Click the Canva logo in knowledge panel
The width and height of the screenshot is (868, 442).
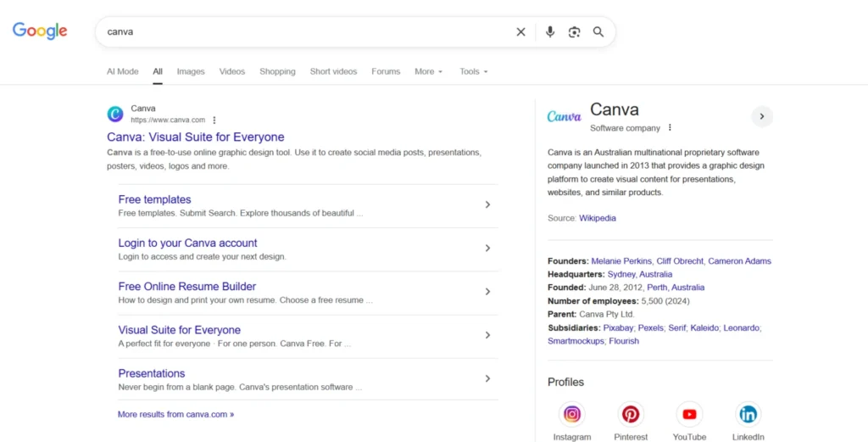564,116
